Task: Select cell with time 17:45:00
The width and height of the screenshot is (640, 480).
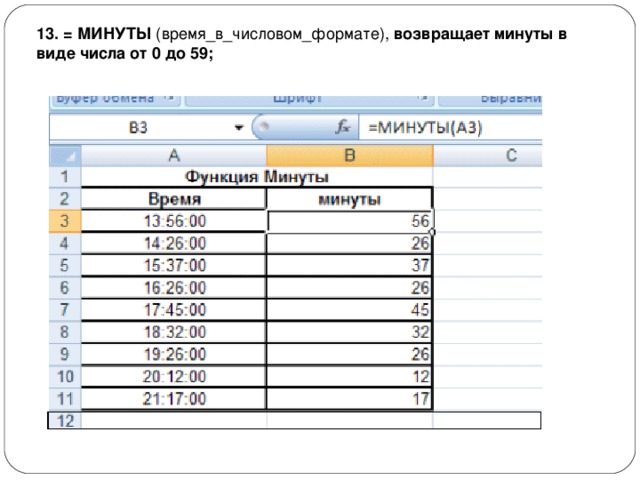Action: point(174,310)
